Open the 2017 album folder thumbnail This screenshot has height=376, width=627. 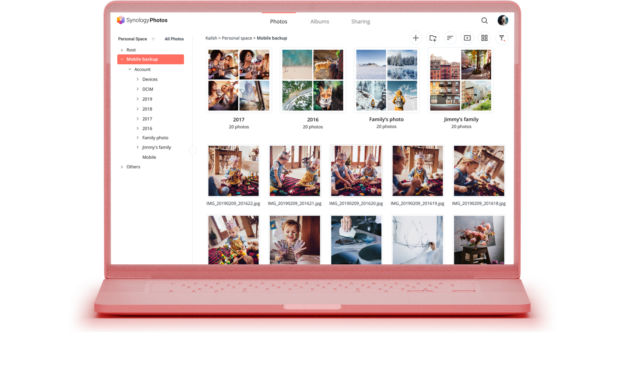tap(239, 80)
